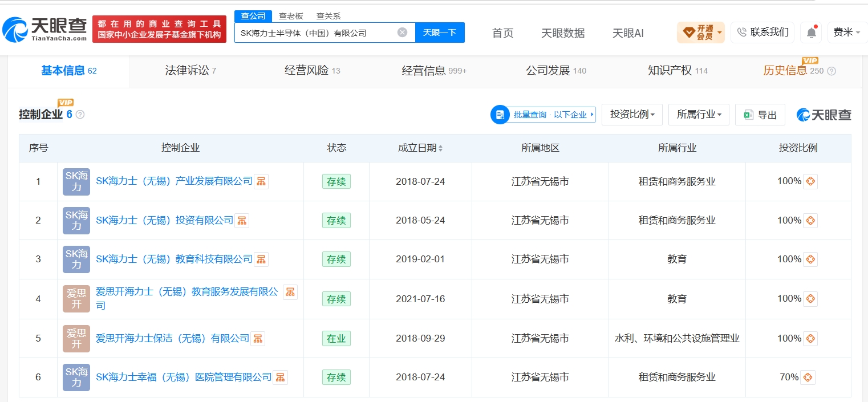This screenshot has height=402, width=868.
Task: Open the 所属行业 filter dropdown
Action: point(699,115)
